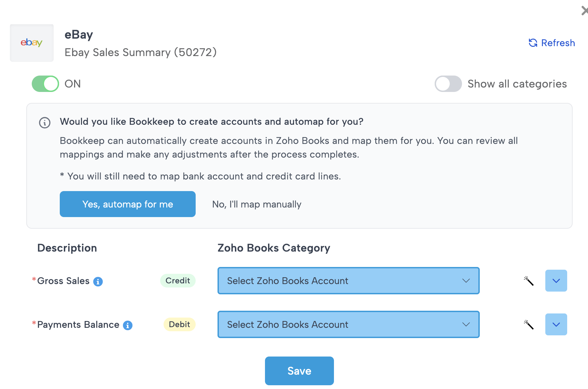Click the magic wand icon for Payments Balance
The image size is (588, 389).
point(529,324)
